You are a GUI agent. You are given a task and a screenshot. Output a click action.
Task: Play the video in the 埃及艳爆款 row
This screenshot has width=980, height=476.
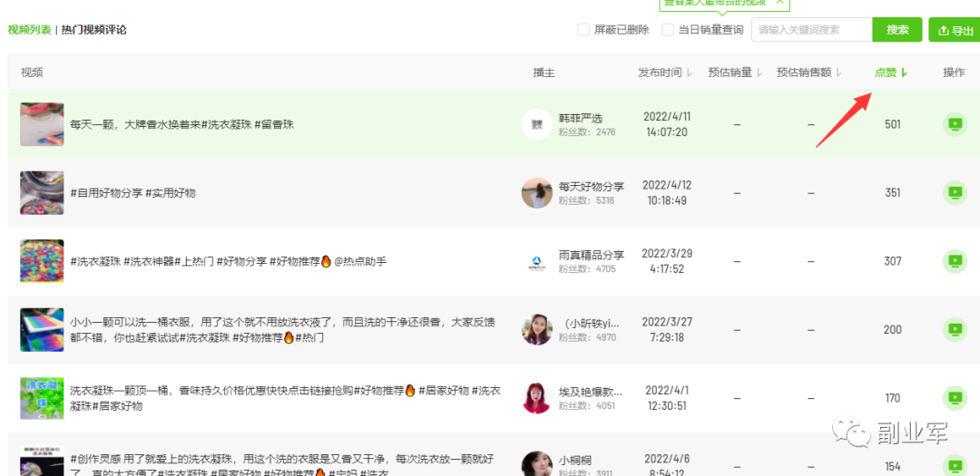(955, 398)
